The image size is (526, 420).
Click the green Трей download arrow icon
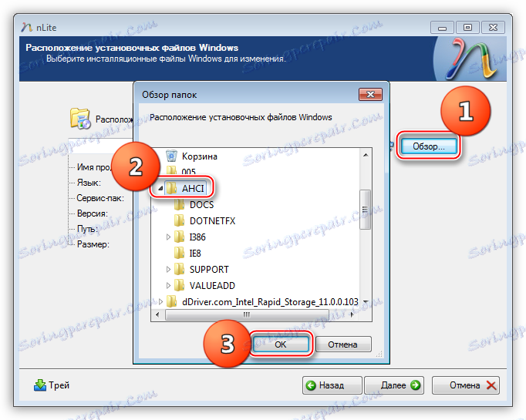(x=40, y=385)
